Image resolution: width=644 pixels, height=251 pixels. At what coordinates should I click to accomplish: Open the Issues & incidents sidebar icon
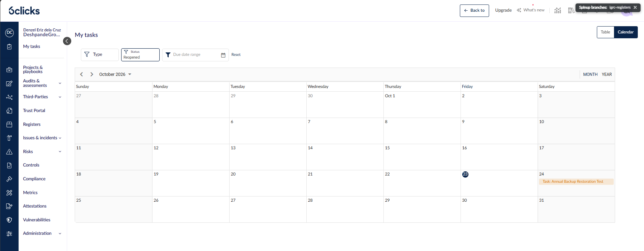9,138
